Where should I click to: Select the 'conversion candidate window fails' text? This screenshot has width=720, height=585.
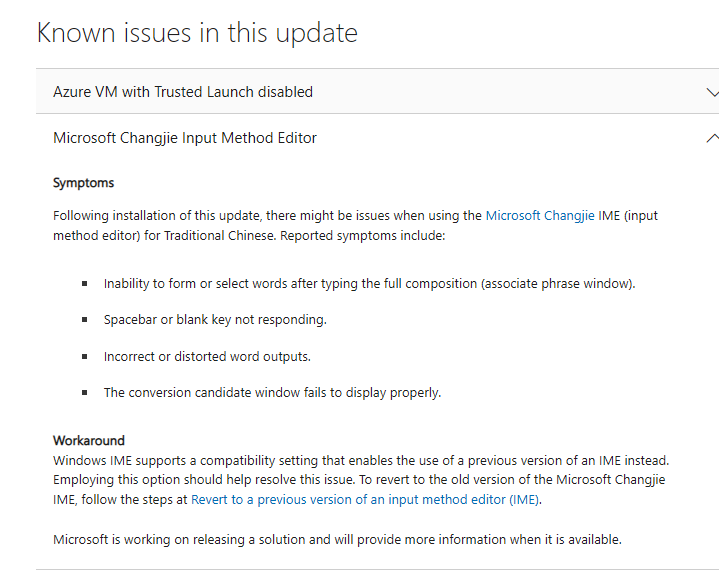pos(272,393)
